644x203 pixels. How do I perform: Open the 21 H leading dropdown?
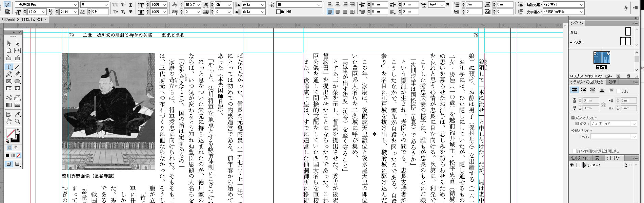pos(76,12)
